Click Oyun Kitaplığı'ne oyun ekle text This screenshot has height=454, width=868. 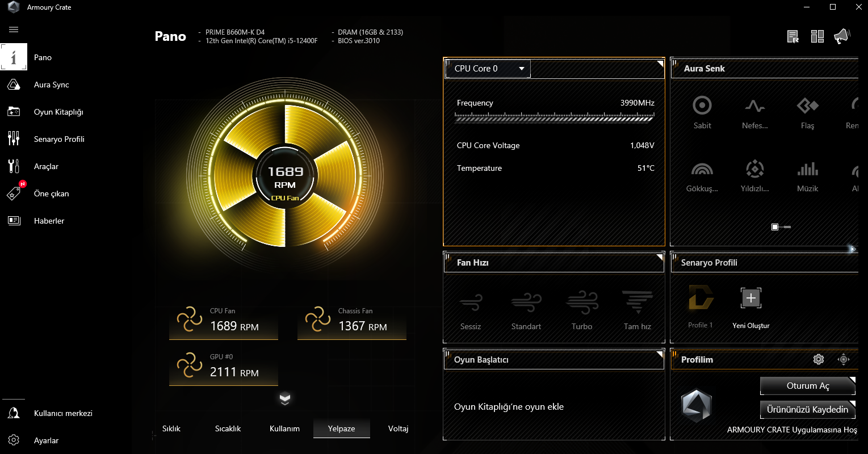509,407
